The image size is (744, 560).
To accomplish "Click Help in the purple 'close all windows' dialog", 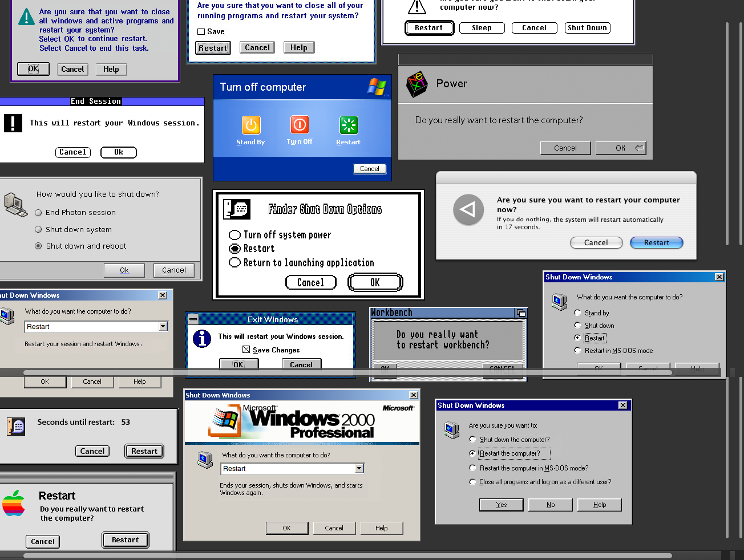I will pos(111,70).
